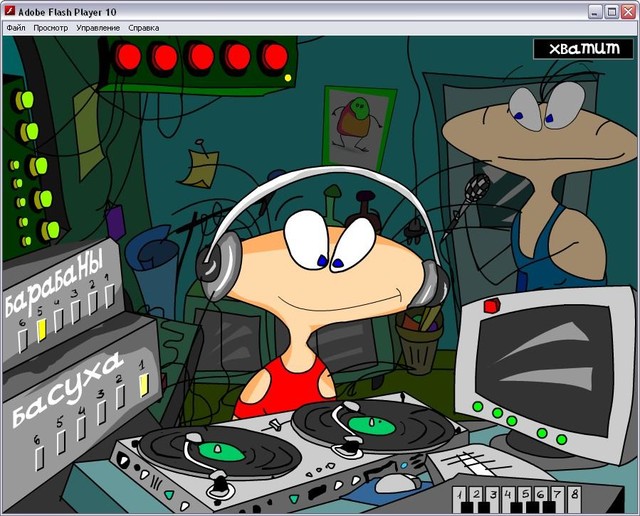Click the leftmost green monitor button
Viewport: 640px width, 516px height.
click(x=478, y=406)
